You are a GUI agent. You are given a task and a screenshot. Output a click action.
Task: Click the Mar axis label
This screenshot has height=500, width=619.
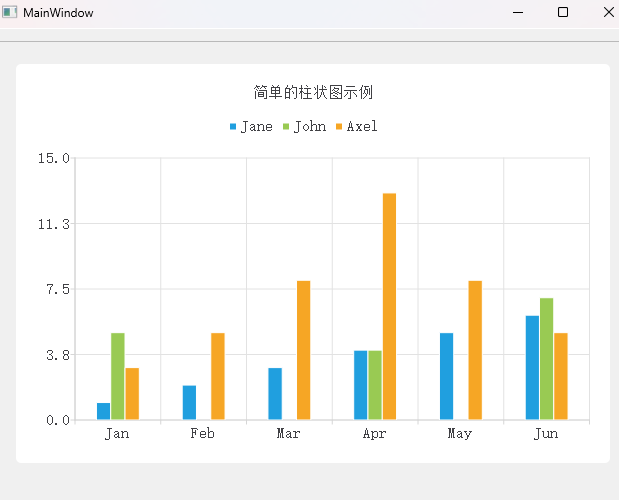point(289,433)
